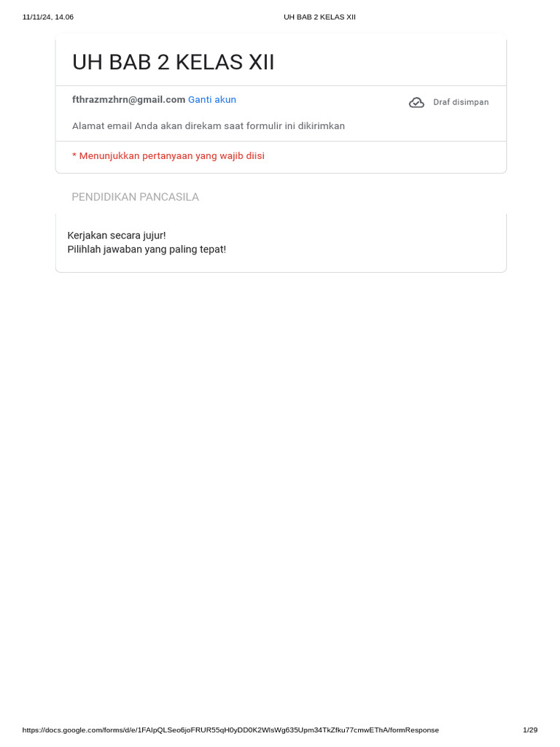Select the PENDIDIKAN PANCASILA section heading
Screen dimensions: 560x747
tap(135, 197)
